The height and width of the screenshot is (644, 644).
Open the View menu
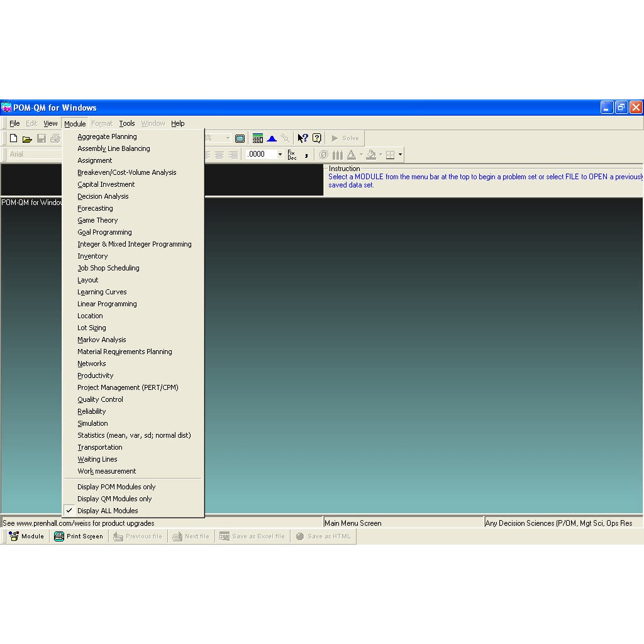click(50, 124)
